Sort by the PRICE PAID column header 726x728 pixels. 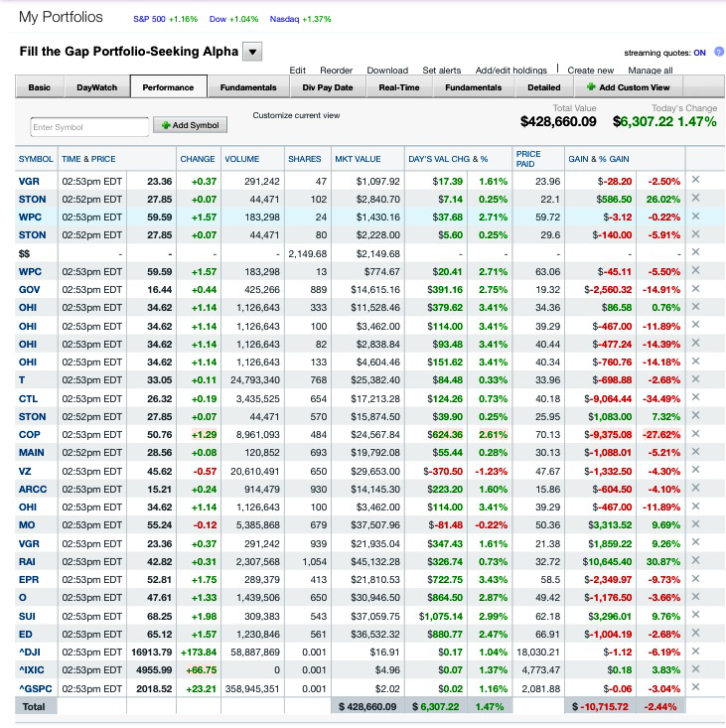coord(528,159)
